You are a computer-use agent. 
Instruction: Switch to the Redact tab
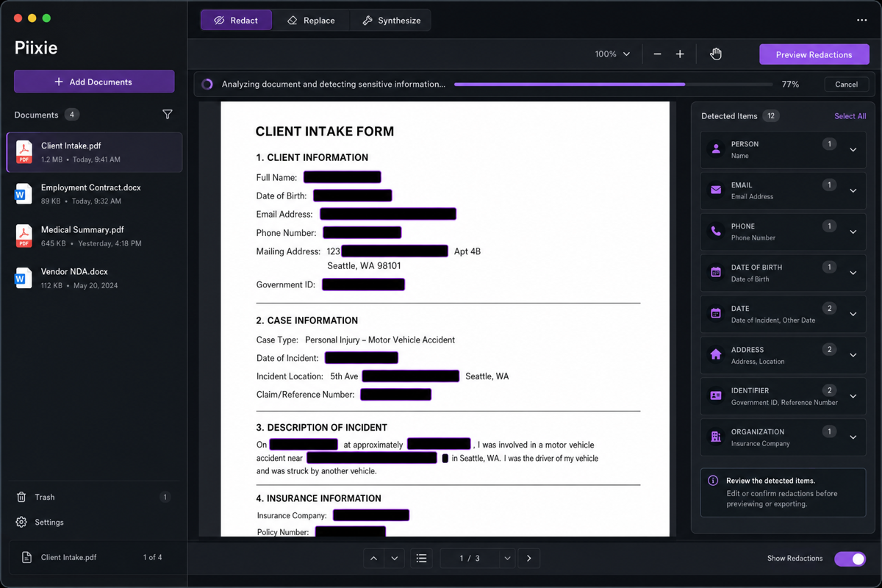(x=236, y=21)
